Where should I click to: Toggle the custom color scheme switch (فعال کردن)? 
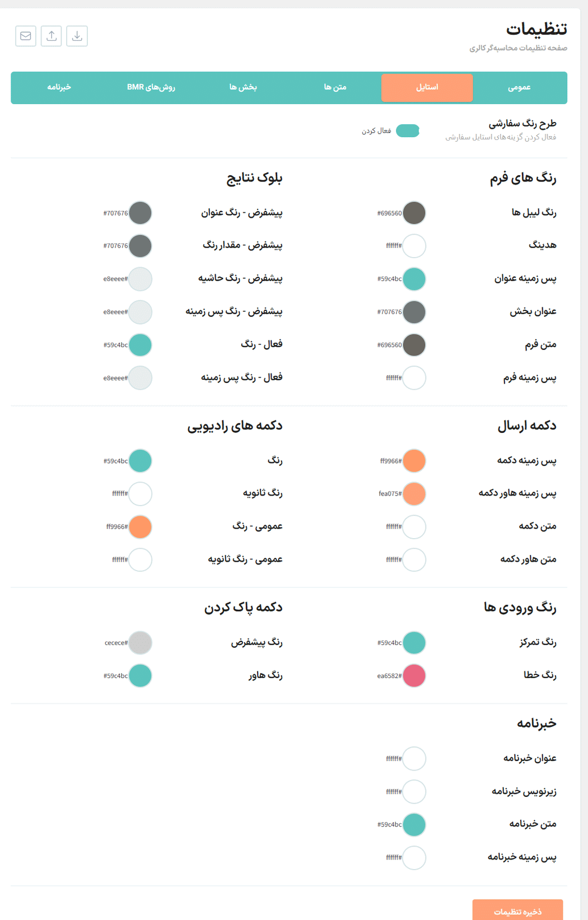click(x=408, y=131)
